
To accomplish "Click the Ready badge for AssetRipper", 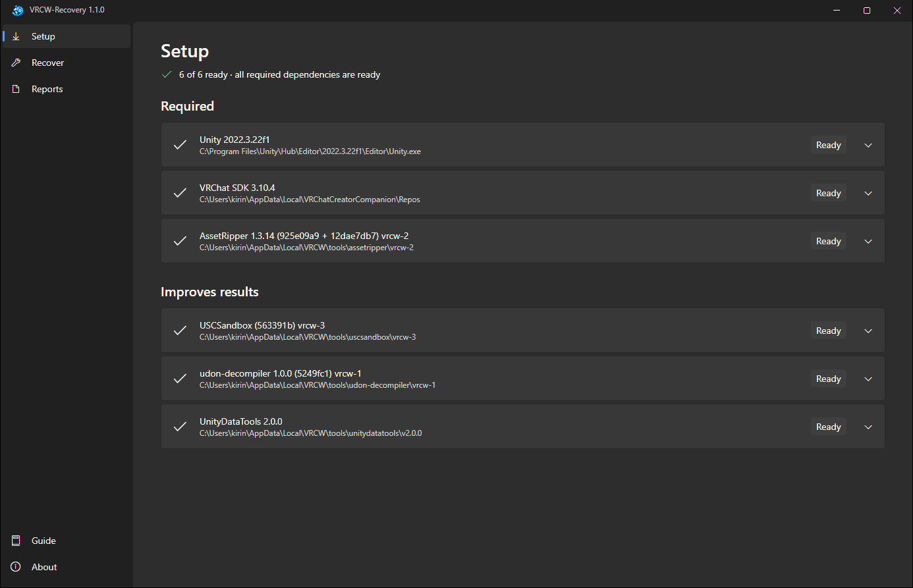I will pyautogui.click(x=829, y=241).
